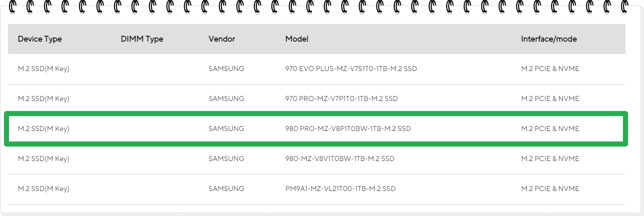The image size is (644, 216).
Task: Select the Interface/mode column header
Action: pyautogui.click(x=549, y=39)
